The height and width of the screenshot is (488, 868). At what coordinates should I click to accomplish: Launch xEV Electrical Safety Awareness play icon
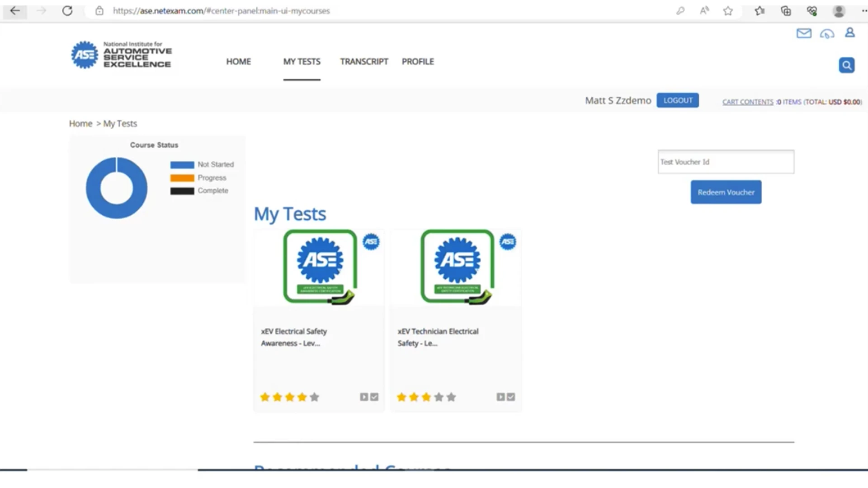pyautogui.click(x=364, y=397)
